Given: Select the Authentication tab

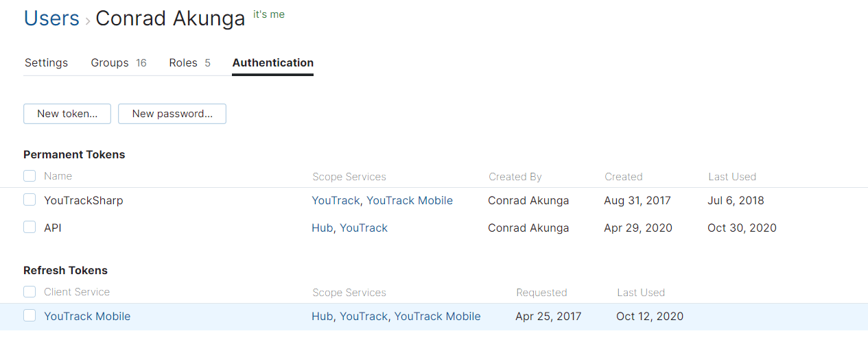Looking at the screenshot, I should click(272, 63).
